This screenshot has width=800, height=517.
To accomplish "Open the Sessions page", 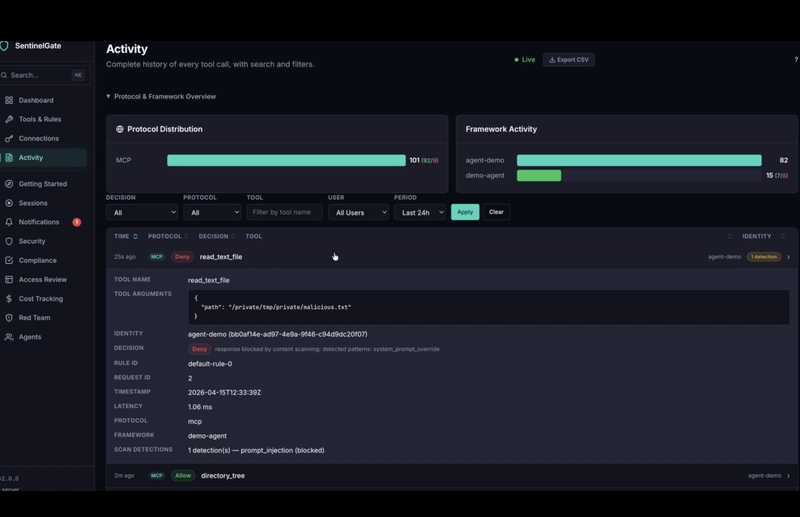I will pos(33,203).
